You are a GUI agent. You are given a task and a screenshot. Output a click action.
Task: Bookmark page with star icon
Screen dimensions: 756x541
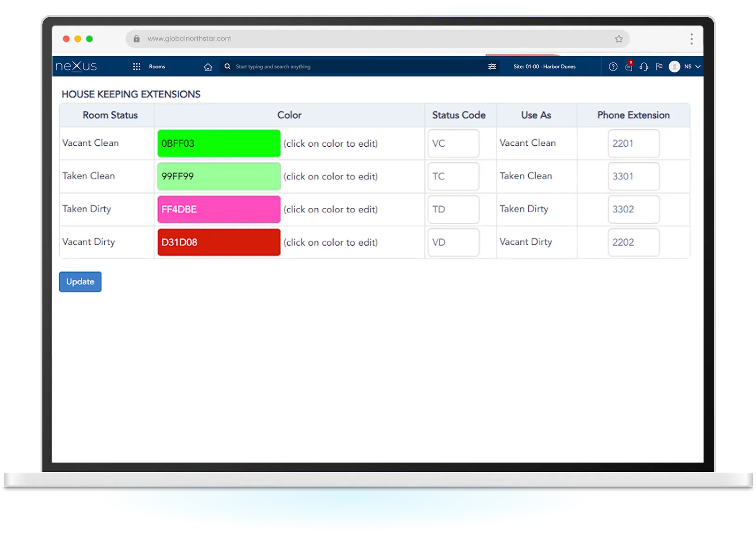point(619,39)
